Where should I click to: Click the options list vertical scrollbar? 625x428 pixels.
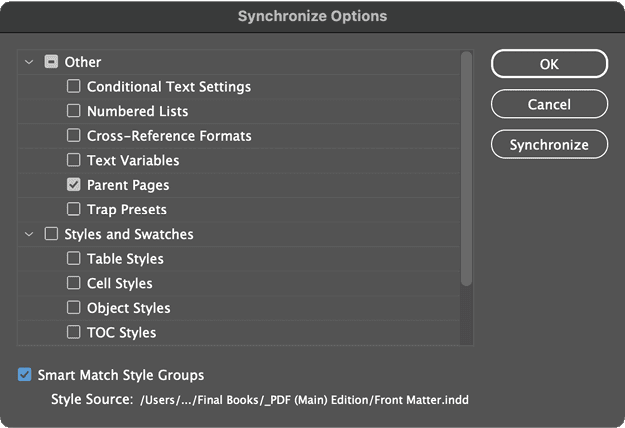pyautogui.click(x=466, y=170)
